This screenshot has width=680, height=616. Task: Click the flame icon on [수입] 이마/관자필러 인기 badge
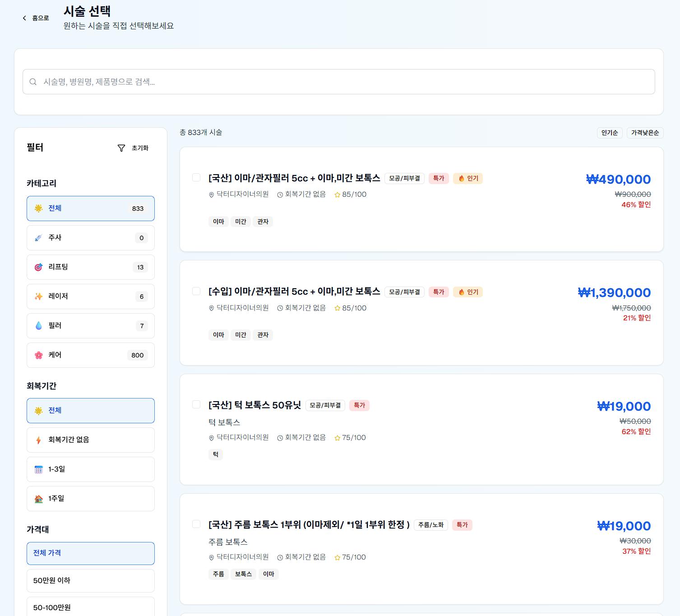(462, 292)
